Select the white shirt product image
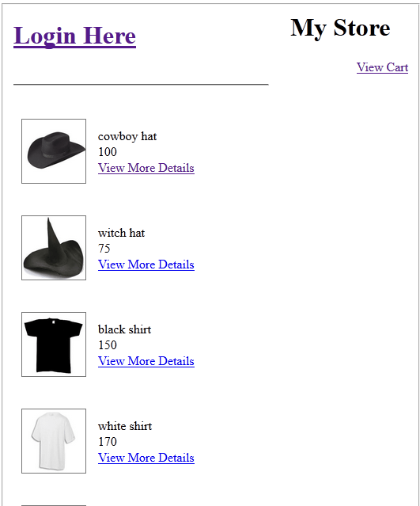 pyautogui.click(x=54, y=441)
